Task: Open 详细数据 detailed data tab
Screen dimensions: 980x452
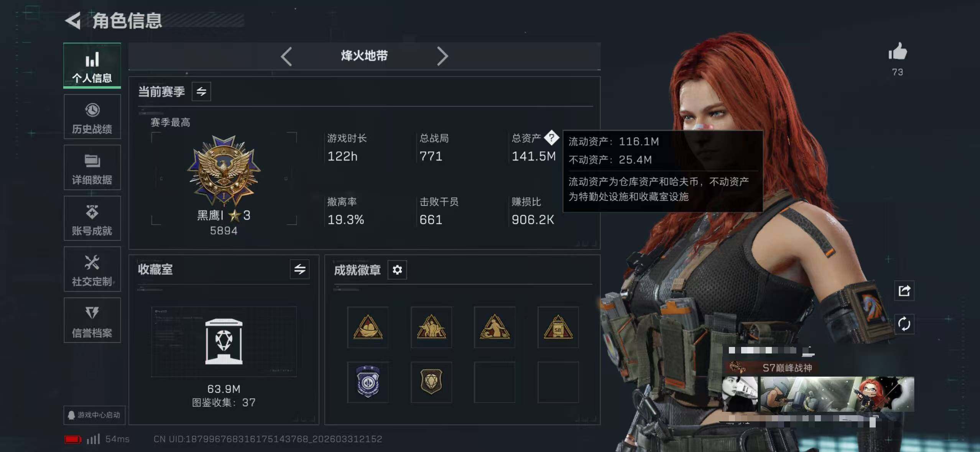Action: 92,168
